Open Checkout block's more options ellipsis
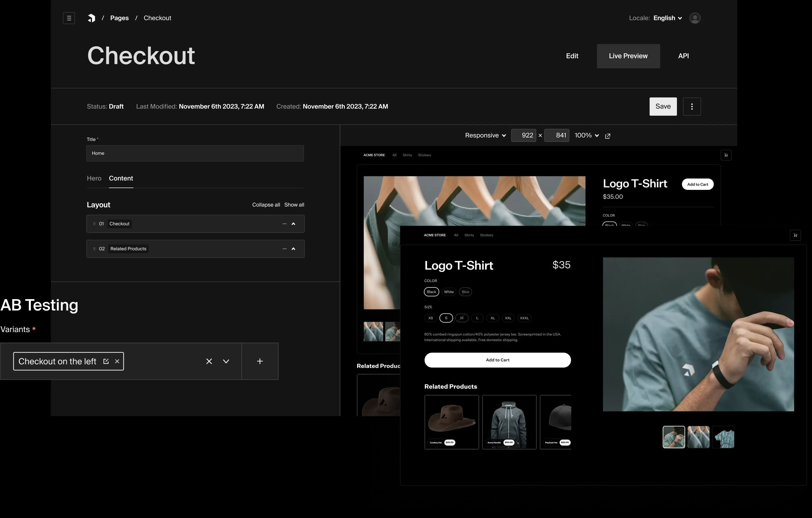The image size is (812, 518). 284,224
